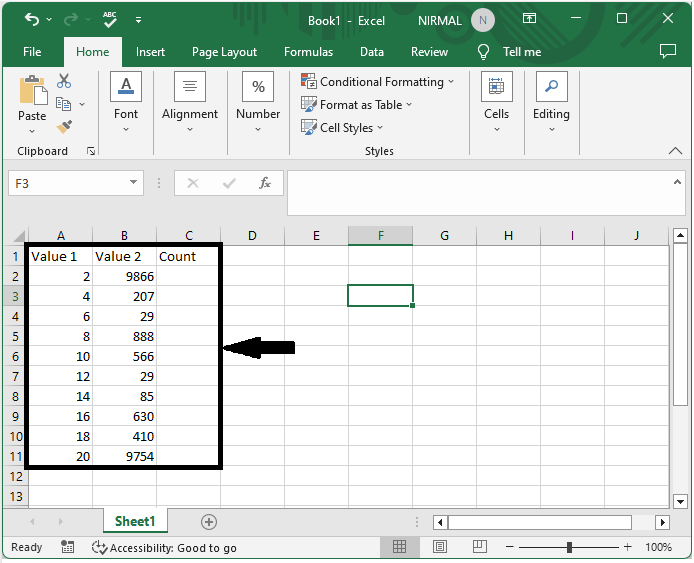694x563 pixels.
Task: Click the Copy icon
Action: point(63,104)
